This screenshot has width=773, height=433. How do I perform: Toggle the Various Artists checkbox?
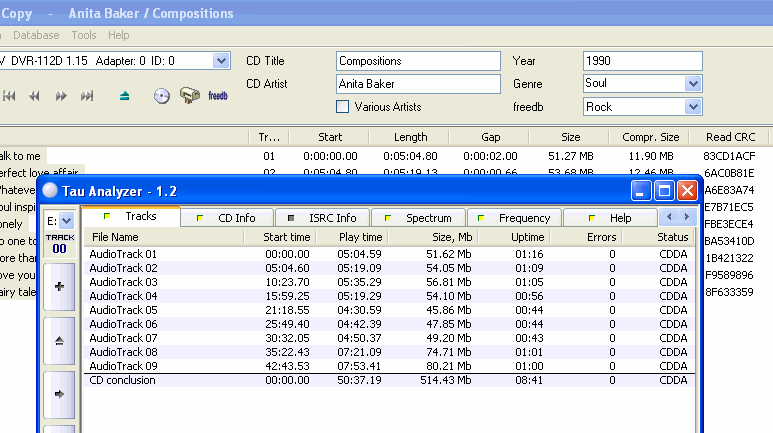click(x=343, y=106)
